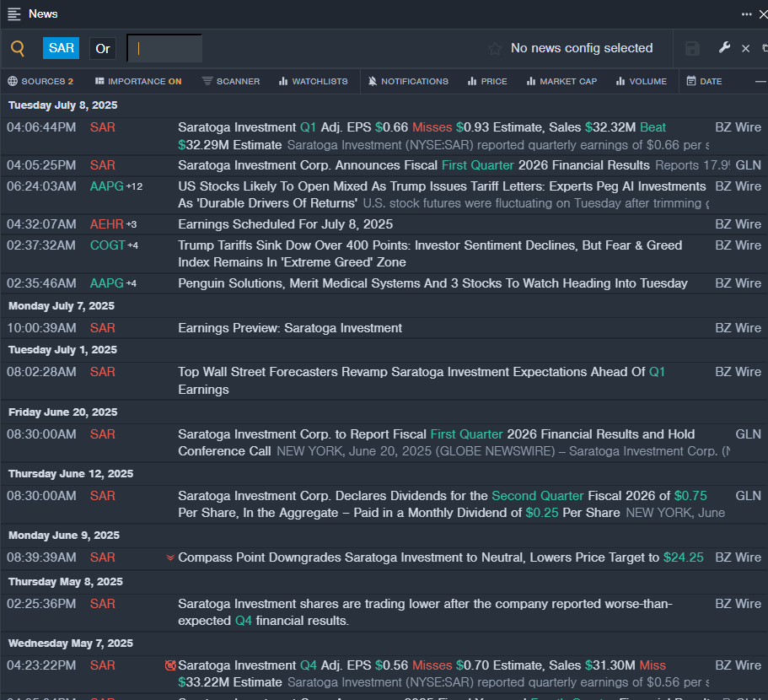This screenshot has width=768, height=700.
Task: Click the 04:32:07AM timestamp
Action: [41, 224]
